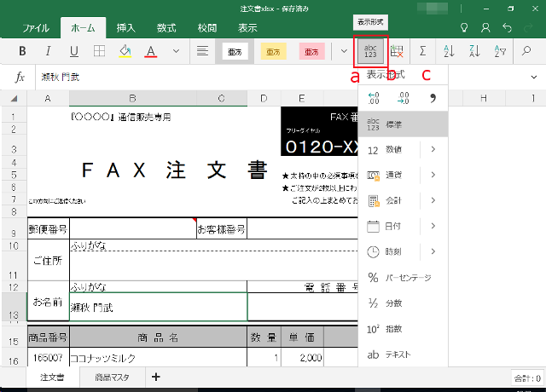Open the search magnifier
Viewport: 546px width, 392px height.
pyautogui.click(x=526, y=51)
